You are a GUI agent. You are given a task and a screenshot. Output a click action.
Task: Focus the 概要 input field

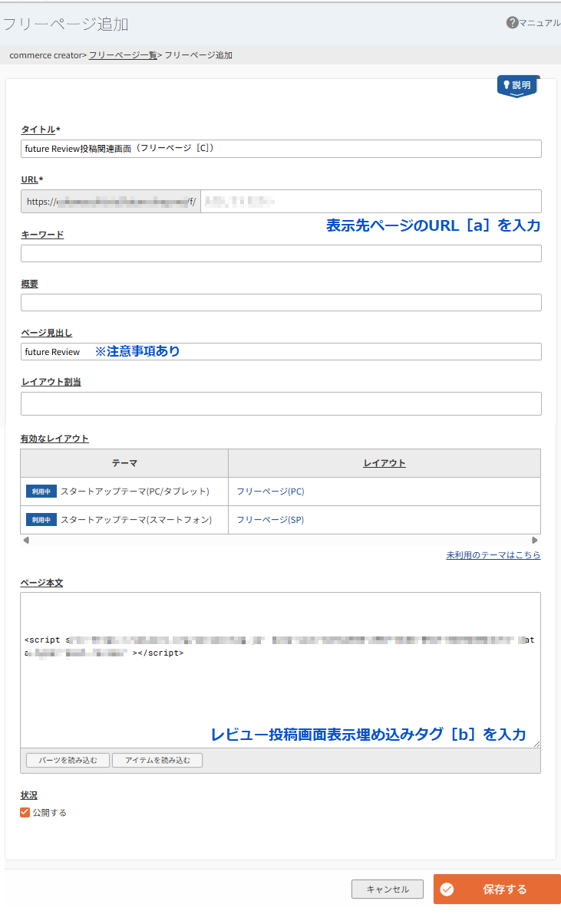coord(281,302)
